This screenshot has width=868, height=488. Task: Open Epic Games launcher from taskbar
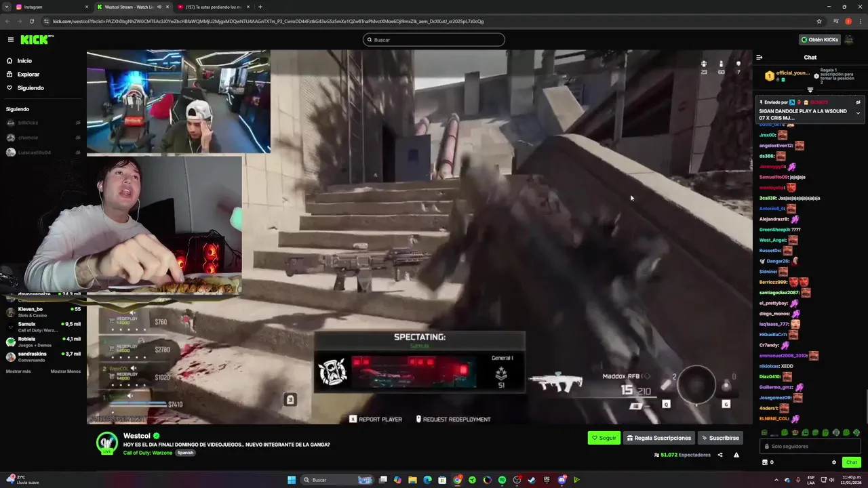pyautogui.click(x=547, y=480)
